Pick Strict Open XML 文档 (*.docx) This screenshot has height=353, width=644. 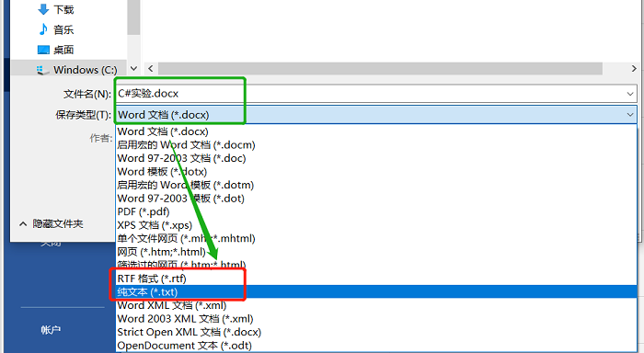pyautogui.click(x=376, y=332)
